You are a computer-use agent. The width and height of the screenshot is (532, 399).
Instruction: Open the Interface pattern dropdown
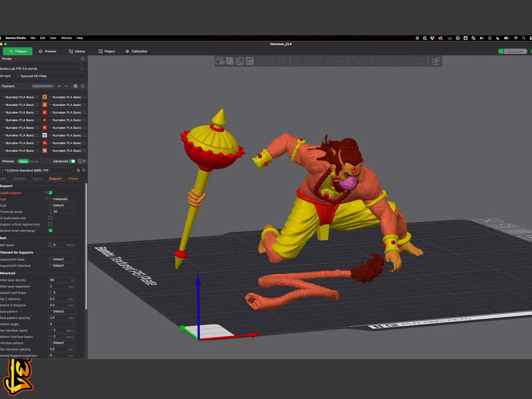pyautogui.click(x=62, y=343)
